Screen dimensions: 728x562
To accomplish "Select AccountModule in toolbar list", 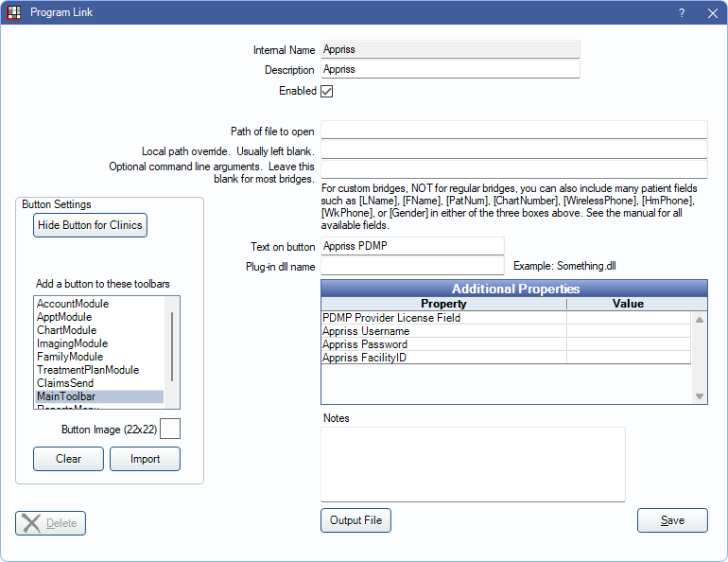I will point(99,304).
